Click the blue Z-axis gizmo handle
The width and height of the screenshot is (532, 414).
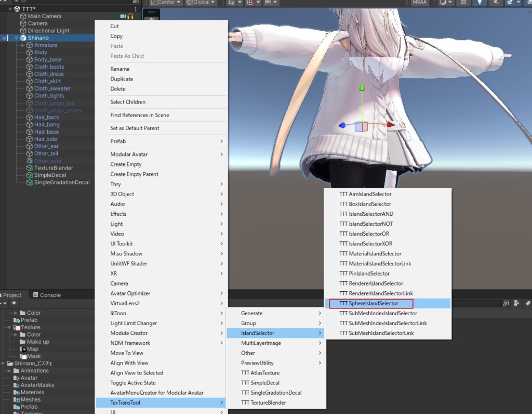[x=342, y=125]
